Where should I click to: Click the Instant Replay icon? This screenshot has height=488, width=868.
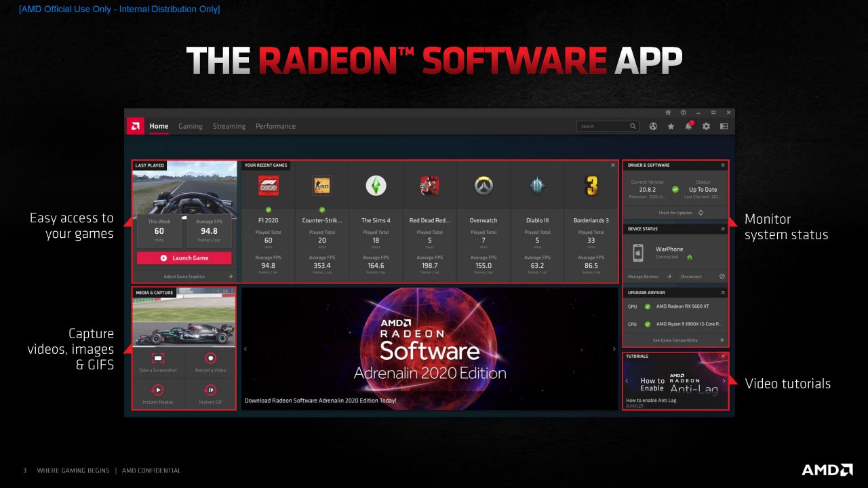click(158, 390)
